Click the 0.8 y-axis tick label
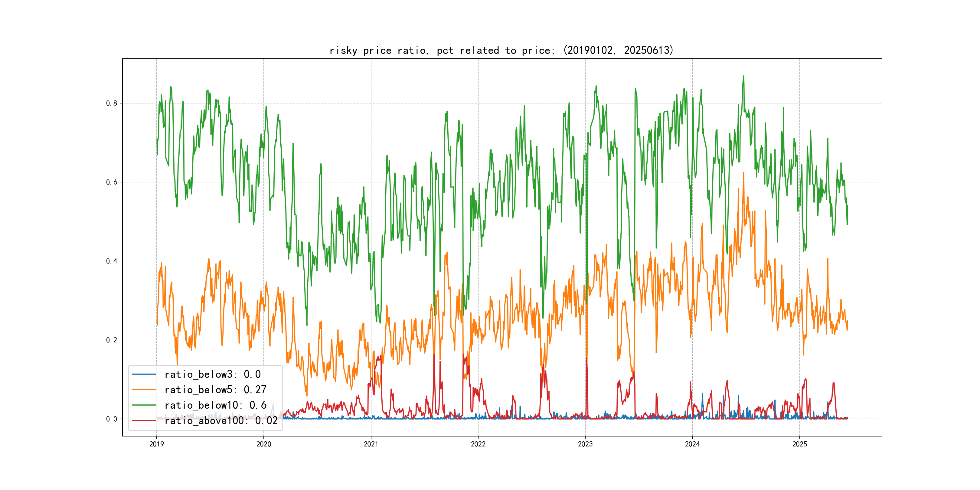The width and height of the screenshot is (980, 490). coord(112,103)
